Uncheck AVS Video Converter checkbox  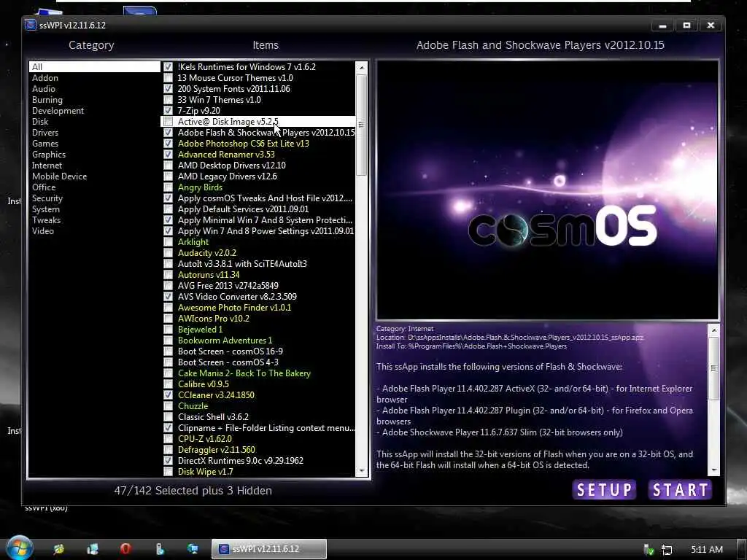coord(169,297)
